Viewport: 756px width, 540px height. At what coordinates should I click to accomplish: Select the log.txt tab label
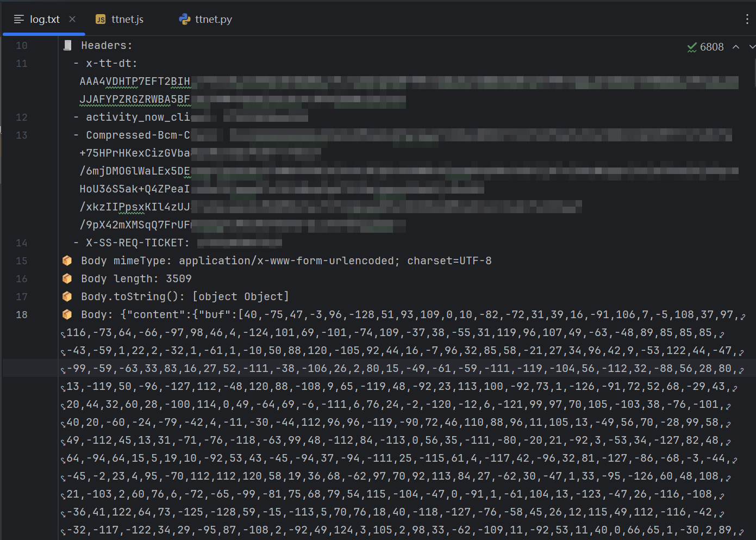tap(45, 19)
